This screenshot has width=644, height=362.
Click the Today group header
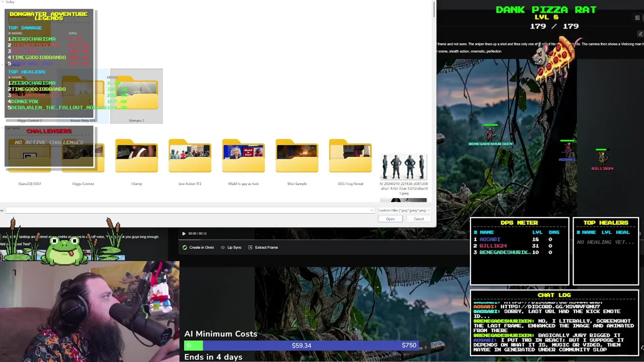tap(10, 2)
